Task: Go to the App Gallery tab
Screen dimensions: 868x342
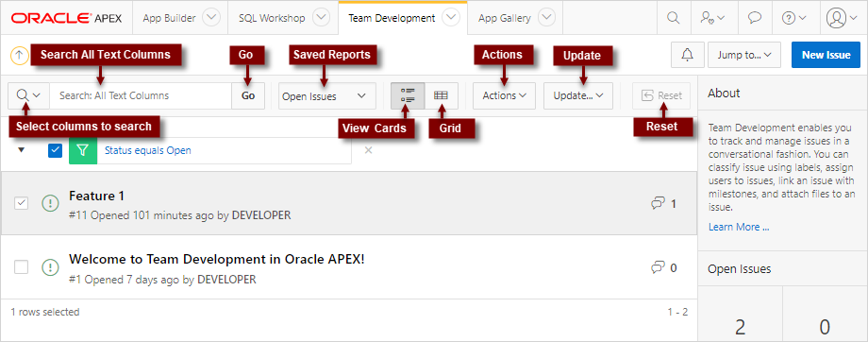Action: click(505, 18)
